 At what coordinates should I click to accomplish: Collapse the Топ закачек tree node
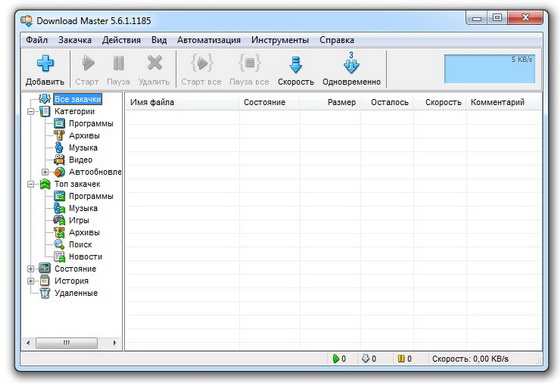[x=31, y=184]
